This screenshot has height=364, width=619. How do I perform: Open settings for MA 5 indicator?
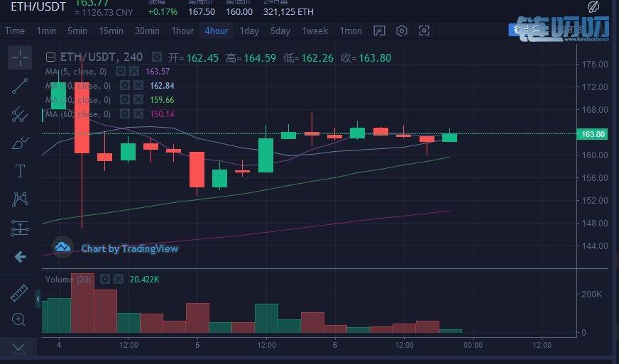(121, 72)
